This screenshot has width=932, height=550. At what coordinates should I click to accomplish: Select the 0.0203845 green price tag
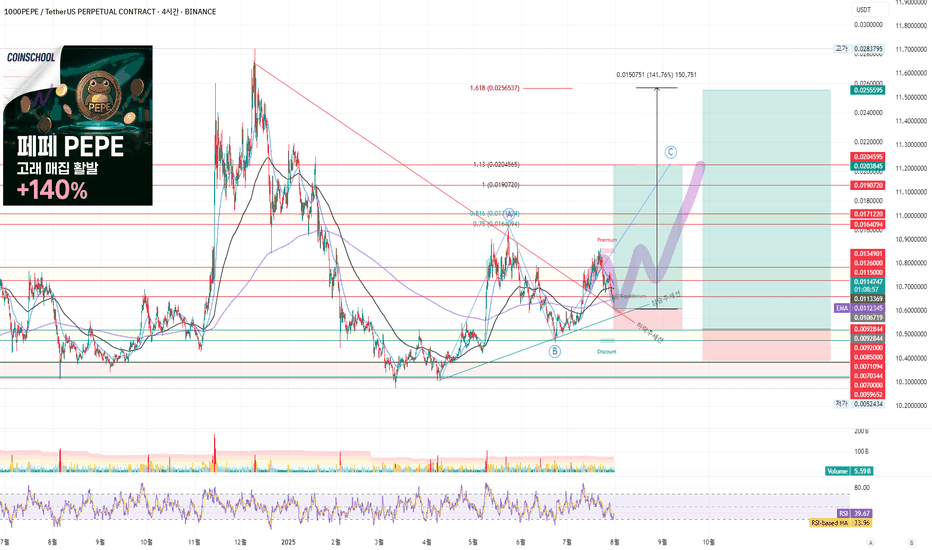pyautogui.click(x=868, y=166)
